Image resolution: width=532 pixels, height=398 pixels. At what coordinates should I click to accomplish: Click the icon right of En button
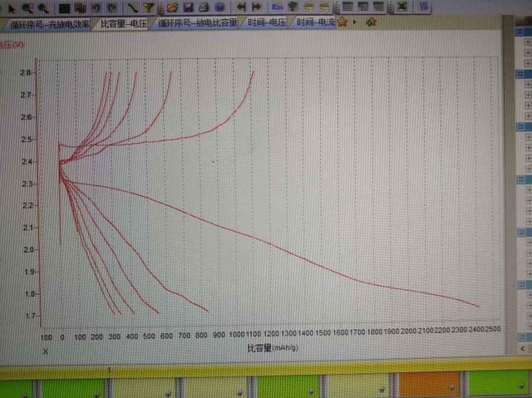[293, 6]
